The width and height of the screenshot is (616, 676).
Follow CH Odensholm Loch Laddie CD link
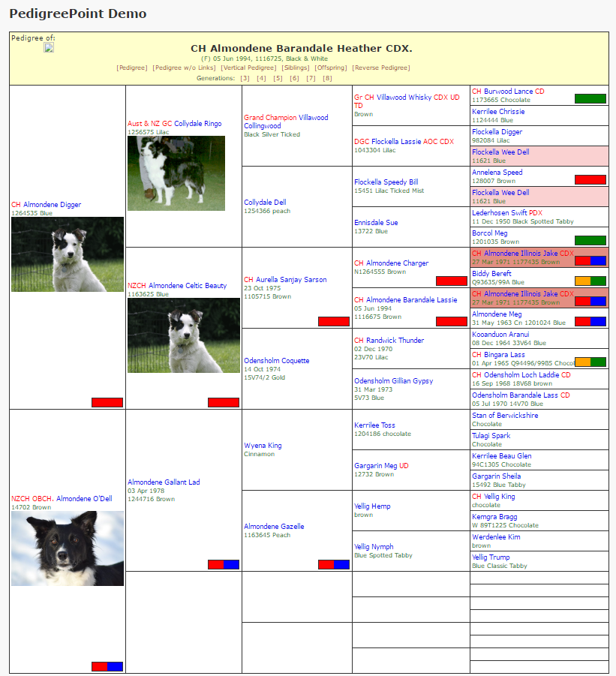[521, 375]
